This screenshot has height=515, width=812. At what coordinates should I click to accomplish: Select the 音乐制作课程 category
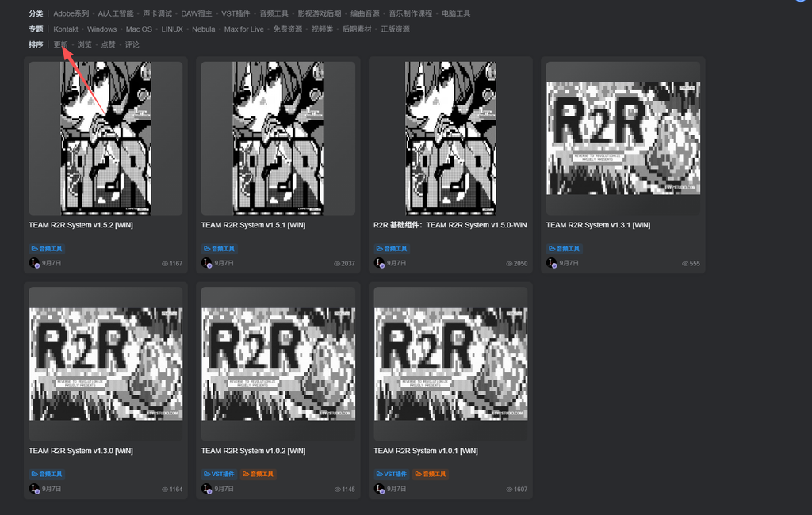pos(411,13)
